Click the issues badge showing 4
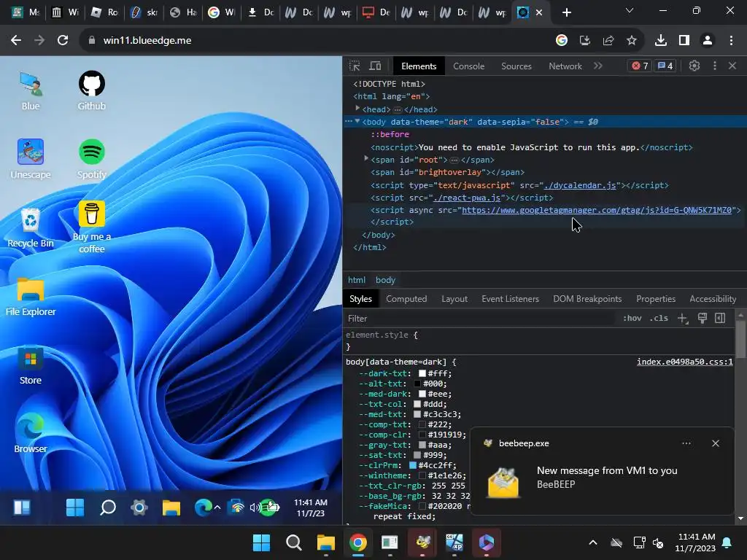The width and height of the screenshot is (747, 560). point(665,66)
